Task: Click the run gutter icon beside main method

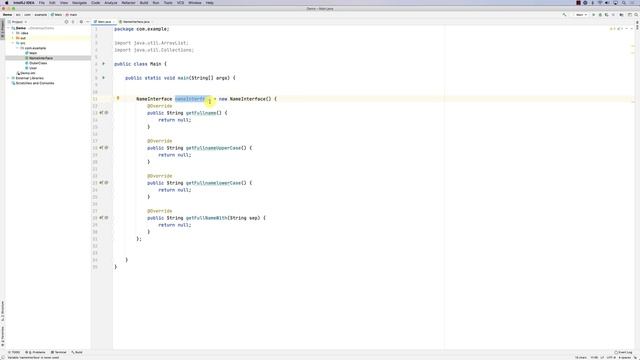Action: pyautogui.click(x=104, y=78)
